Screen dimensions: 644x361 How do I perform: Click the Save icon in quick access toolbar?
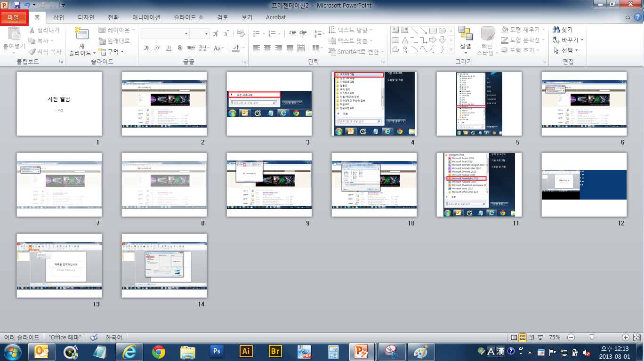click(x=17, y=5)
